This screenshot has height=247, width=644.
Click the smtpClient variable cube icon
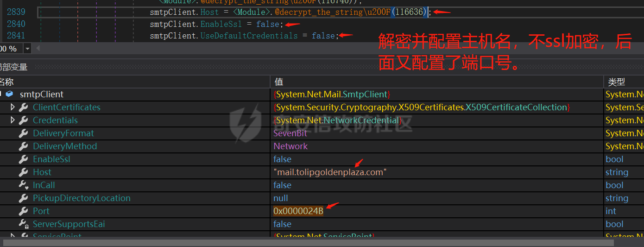click(x=10, y=94)
